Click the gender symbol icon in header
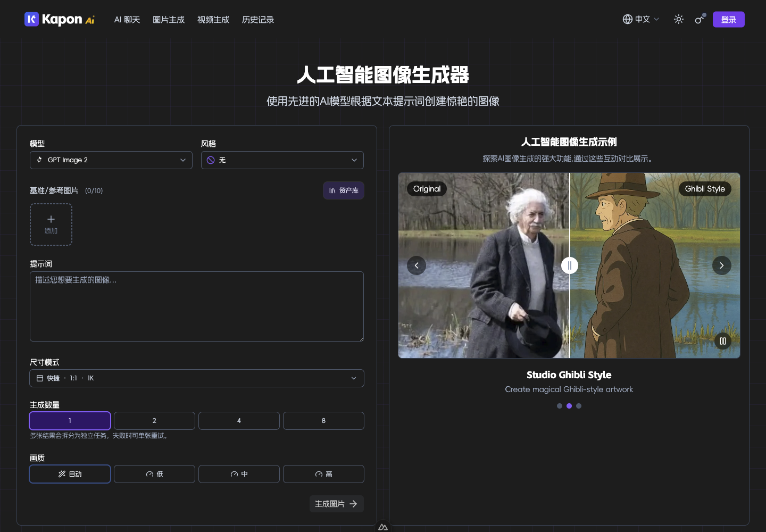 [x=700, y=19]
